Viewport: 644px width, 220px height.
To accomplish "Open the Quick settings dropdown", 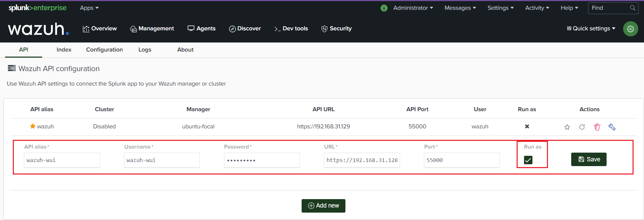I will [x=591, y=29].
